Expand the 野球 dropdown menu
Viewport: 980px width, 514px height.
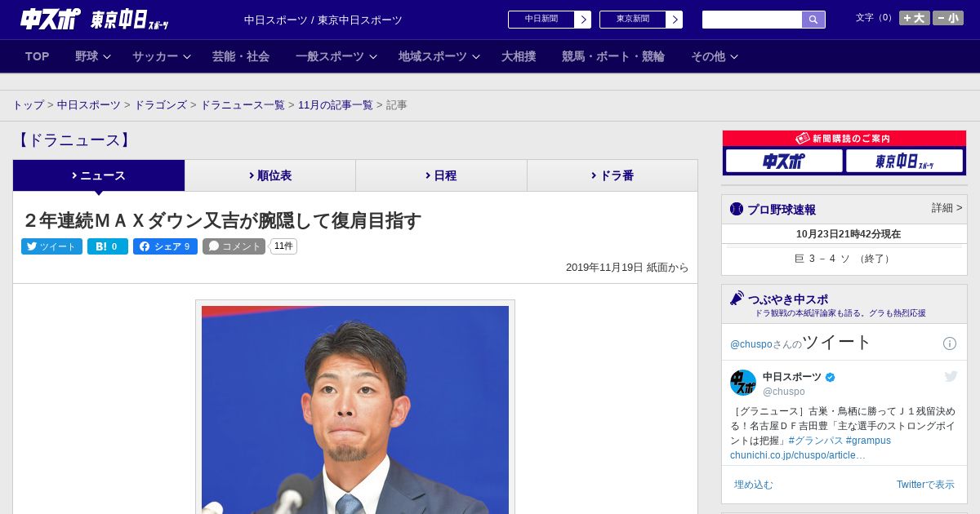click(92, 56)
